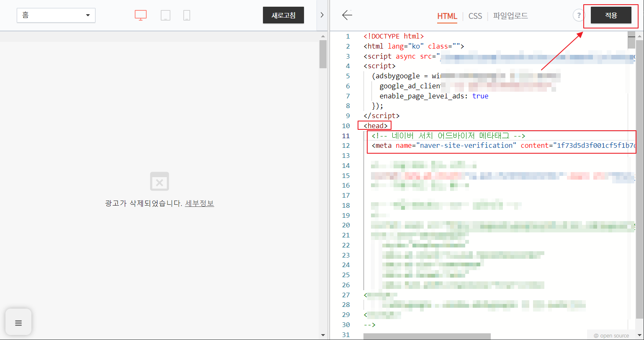Screen dimensions: 644x340
Task: Click the code editor horizontal scrollbar
Action: point(427,336)
